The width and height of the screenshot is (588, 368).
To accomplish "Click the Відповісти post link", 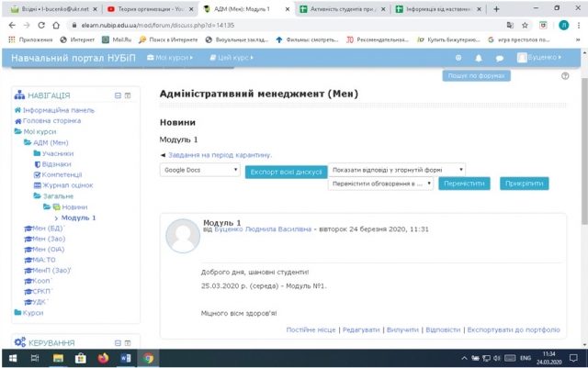I will coord(443,329).
